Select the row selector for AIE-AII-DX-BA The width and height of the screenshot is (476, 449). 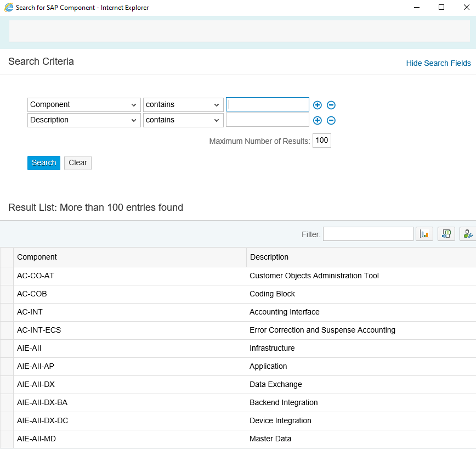coord(7,403)
